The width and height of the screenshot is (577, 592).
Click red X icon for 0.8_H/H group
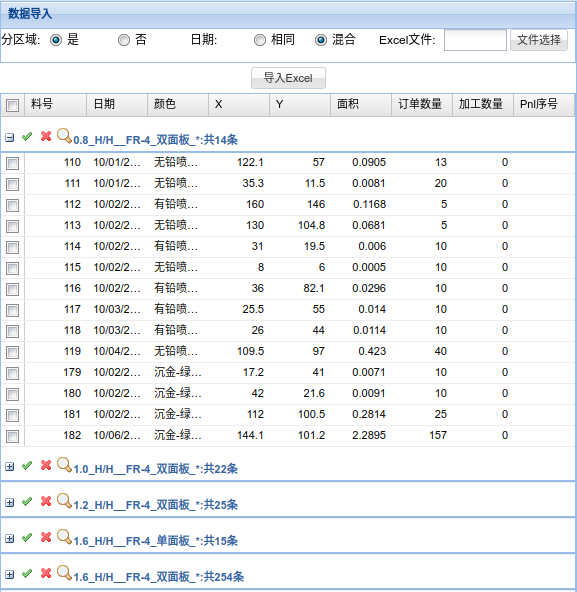coord(46,136)
